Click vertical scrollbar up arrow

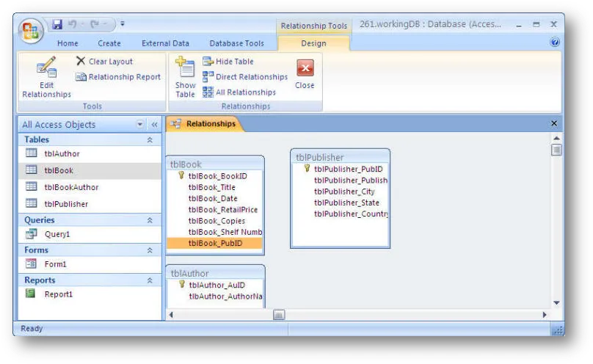click(x=556, y=139)
